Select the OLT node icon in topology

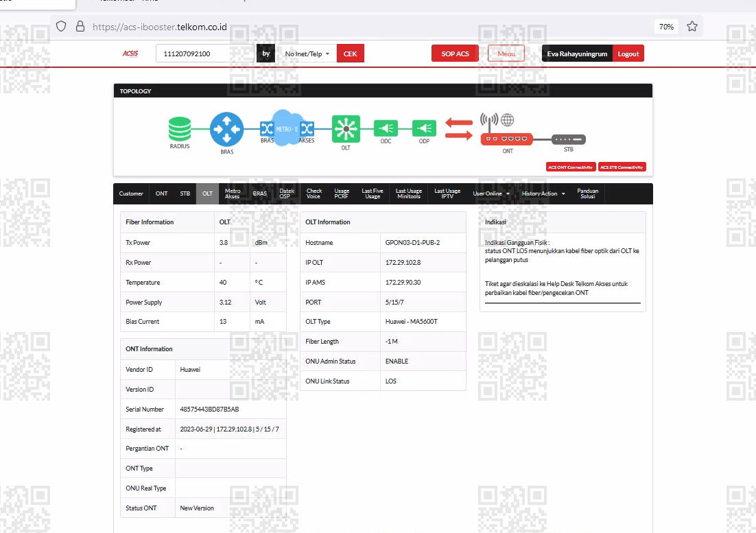(x=346, y=129)
